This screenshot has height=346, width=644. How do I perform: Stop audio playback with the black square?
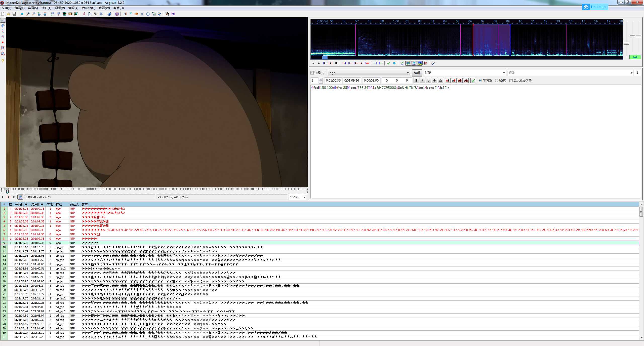336,63
